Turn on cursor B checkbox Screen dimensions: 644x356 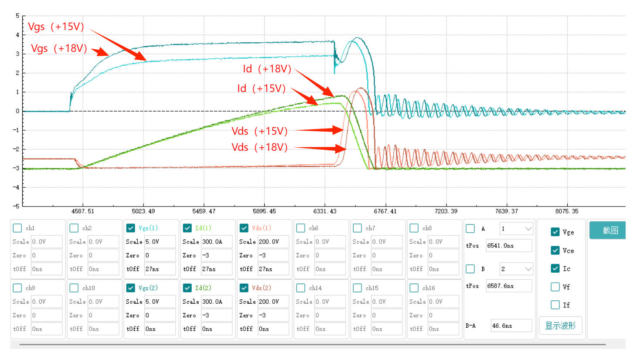click(470, 269)
